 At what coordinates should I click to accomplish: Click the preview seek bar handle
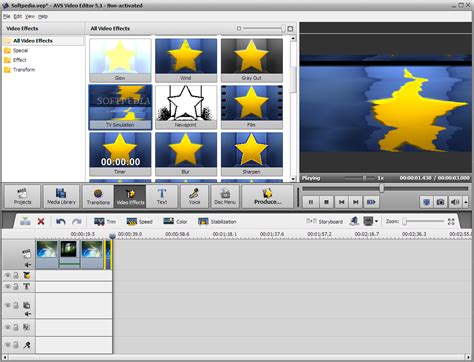(382, 189)
